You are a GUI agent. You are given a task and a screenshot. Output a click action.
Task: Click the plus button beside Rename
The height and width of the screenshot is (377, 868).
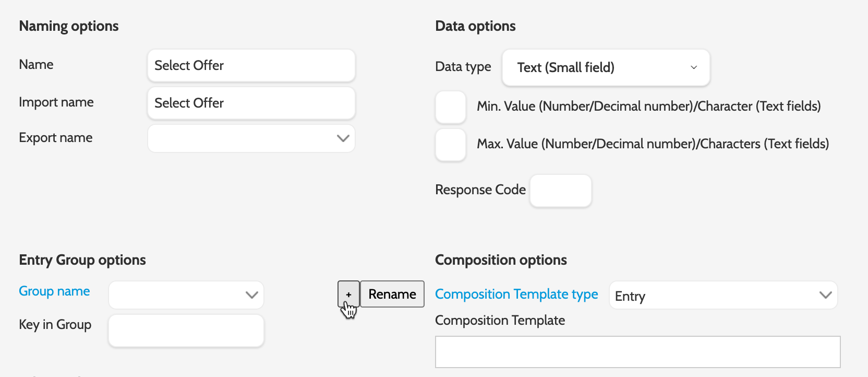[348, 294]
